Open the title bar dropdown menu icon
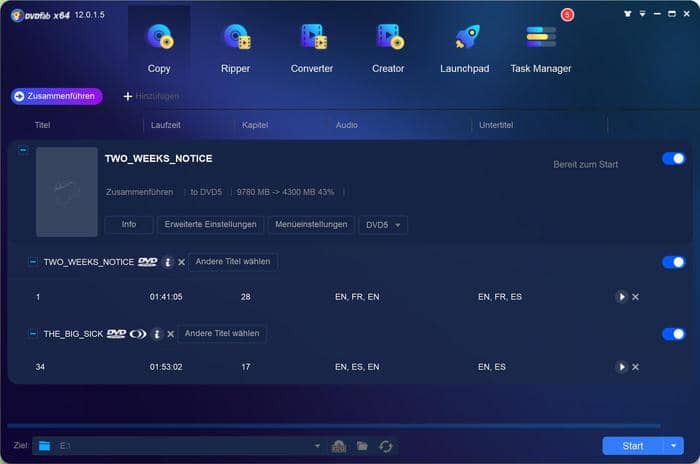700x464 pixels. pyautogui.click(x=642, y=14)
